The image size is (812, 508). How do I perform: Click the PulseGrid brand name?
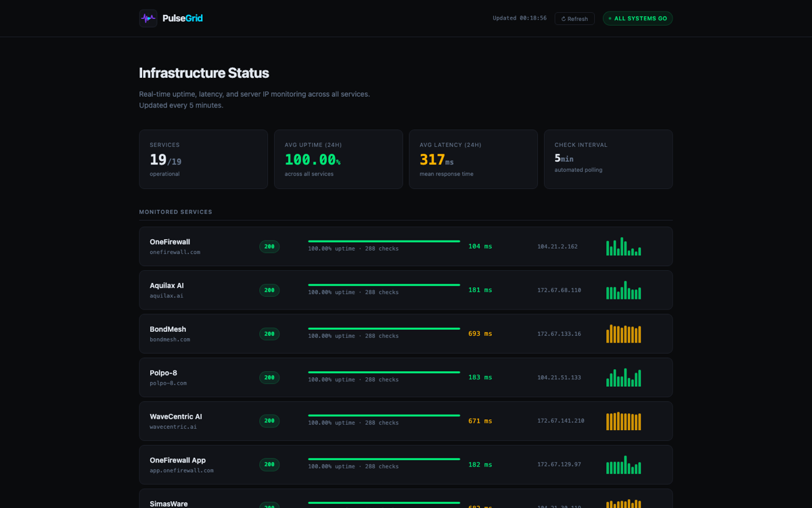point(183,18)
